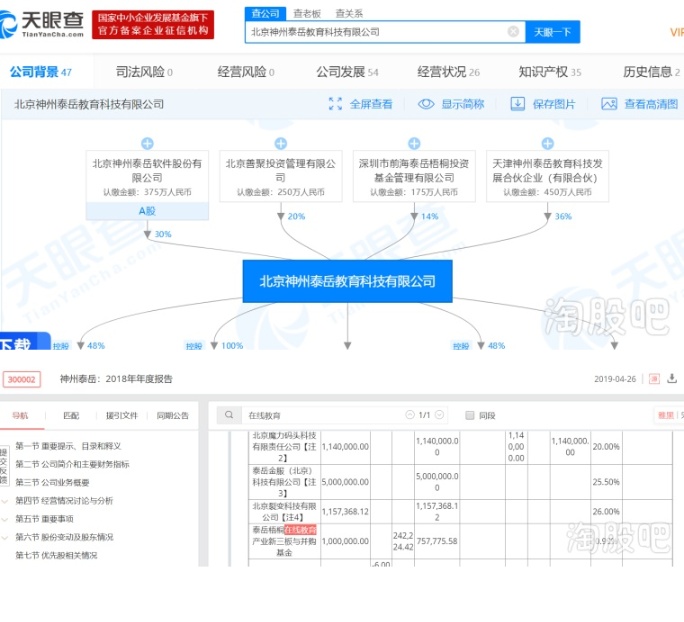Click the 36% shareholding label
The image size is (684, 622).
point(563,216)
